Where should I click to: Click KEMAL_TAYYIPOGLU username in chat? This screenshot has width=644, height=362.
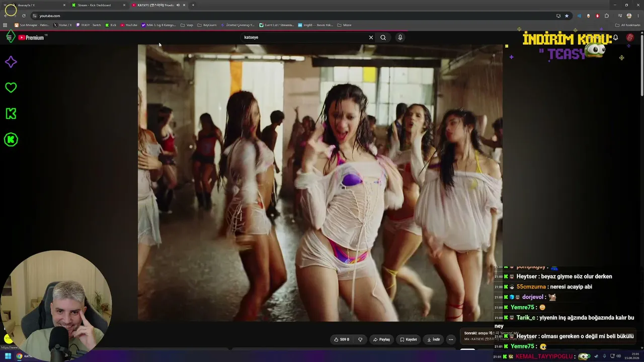click(x=544, y=356)
